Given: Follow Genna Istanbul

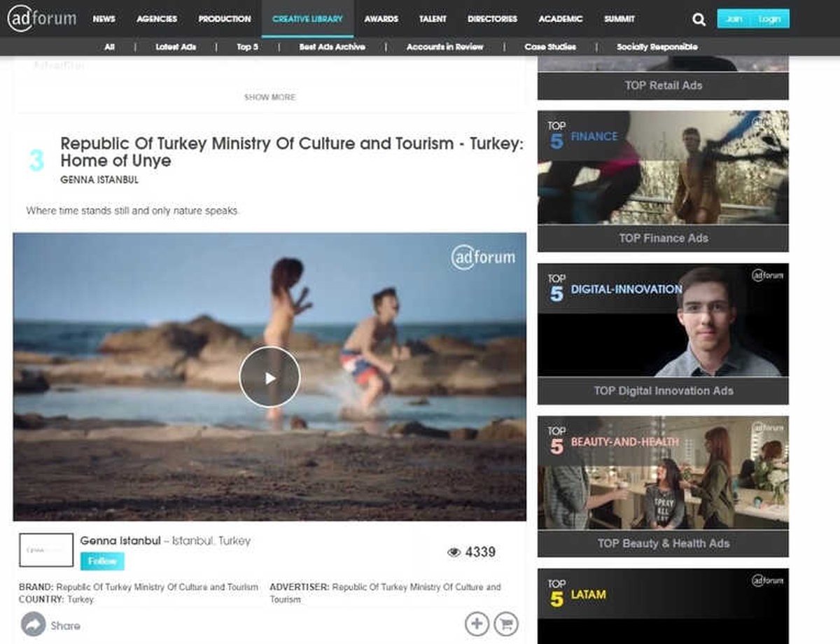Looking at the screenshot, I should [x=102, y=561].
